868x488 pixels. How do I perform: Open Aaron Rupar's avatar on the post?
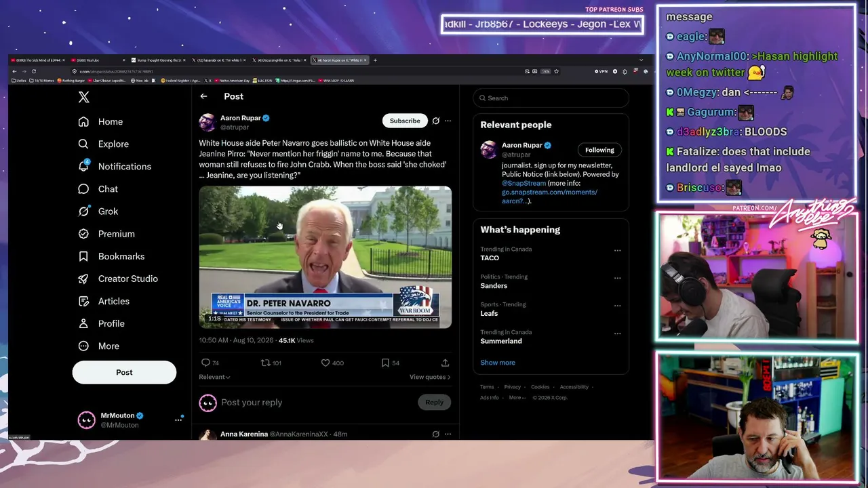pos(207,122)
